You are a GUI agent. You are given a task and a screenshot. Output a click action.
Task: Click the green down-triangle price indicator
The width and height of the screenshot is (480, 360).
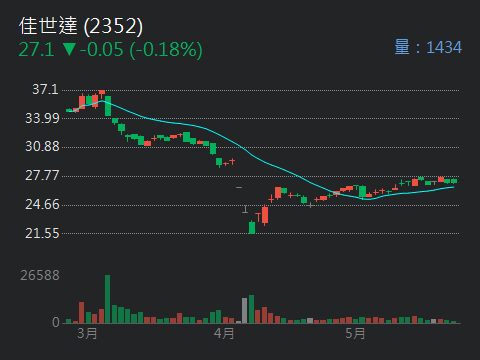click(69, 49)
